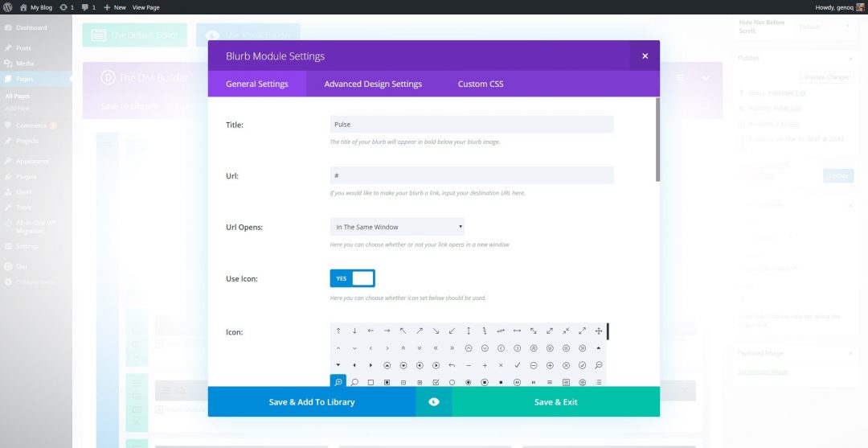The width and height of the screenshot is (868, 448).
Task: Pick the circled pause icon
Action: click(518, 382)
